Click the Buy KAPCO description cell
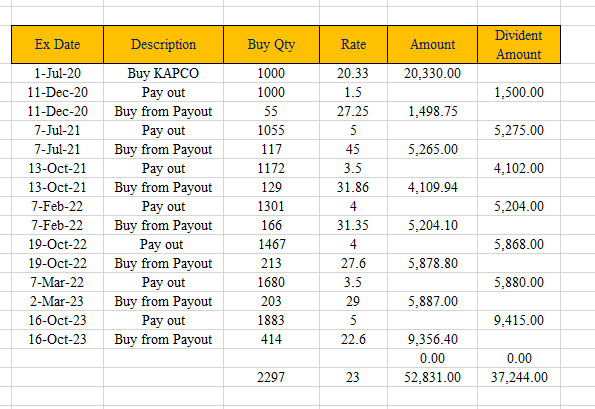 tap(164, 73)
